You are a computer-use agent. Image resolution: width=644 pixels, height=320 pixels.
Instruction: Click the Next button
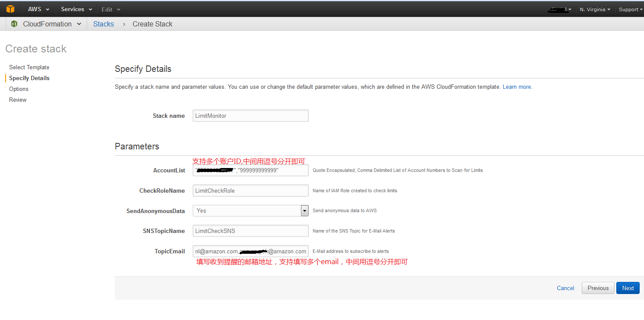pyautogui.click(x=628, y=288)
